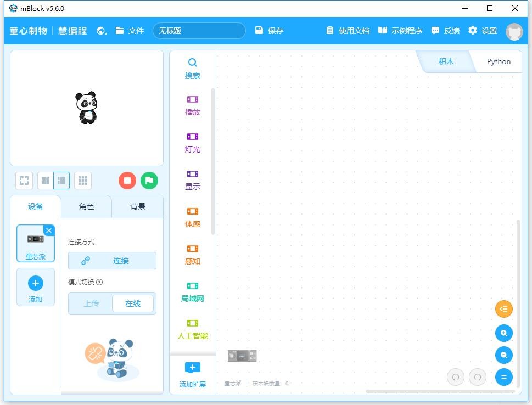Click block palette scrollbar
The image size is (532, 405).
(x=212, y=161)
